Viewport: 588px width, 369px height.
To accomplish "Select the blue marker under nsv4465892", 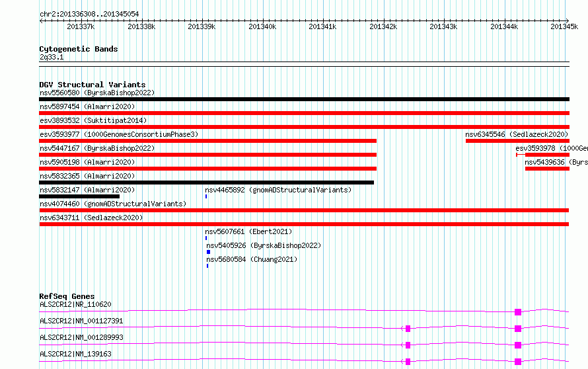I will [x=206, y=196].
